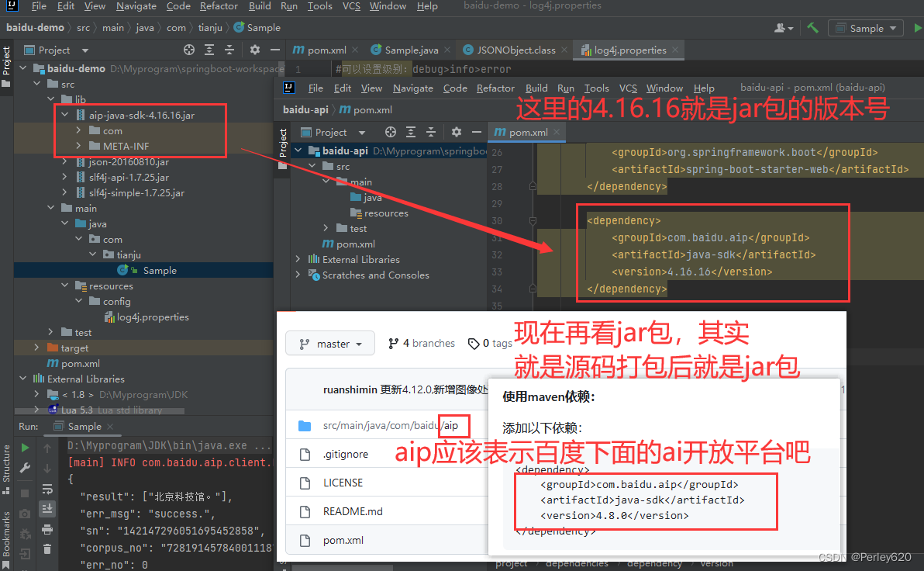Rerun Sample with green play icon in Run panel
This screenshot has width=924, height=571.
[25, 448]
